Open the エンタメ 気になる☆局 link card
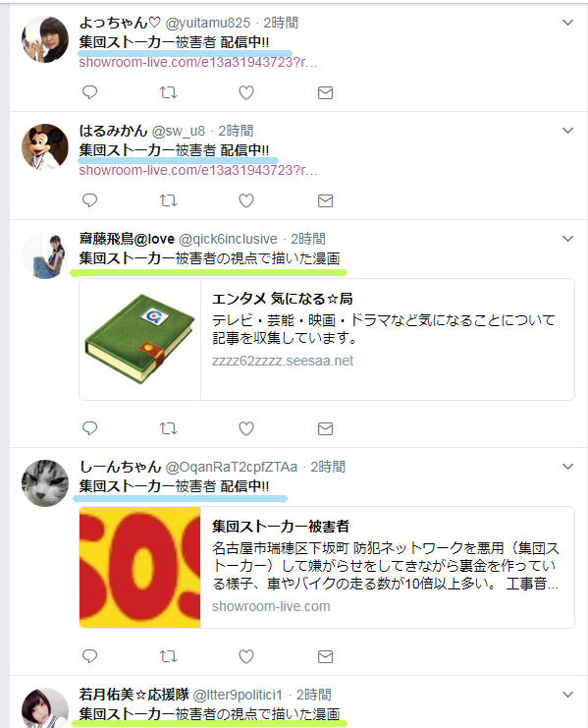Image resolution: width=588 pixels, height=728 pixels. (x=327, y=339)
